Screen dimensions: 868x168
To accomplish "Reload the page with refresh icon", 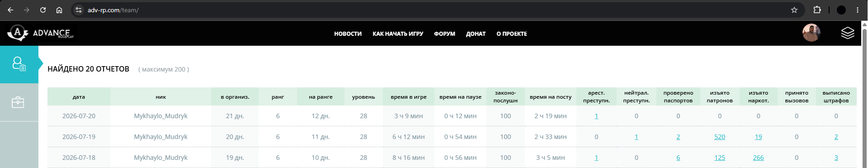I will coord(43,10).
